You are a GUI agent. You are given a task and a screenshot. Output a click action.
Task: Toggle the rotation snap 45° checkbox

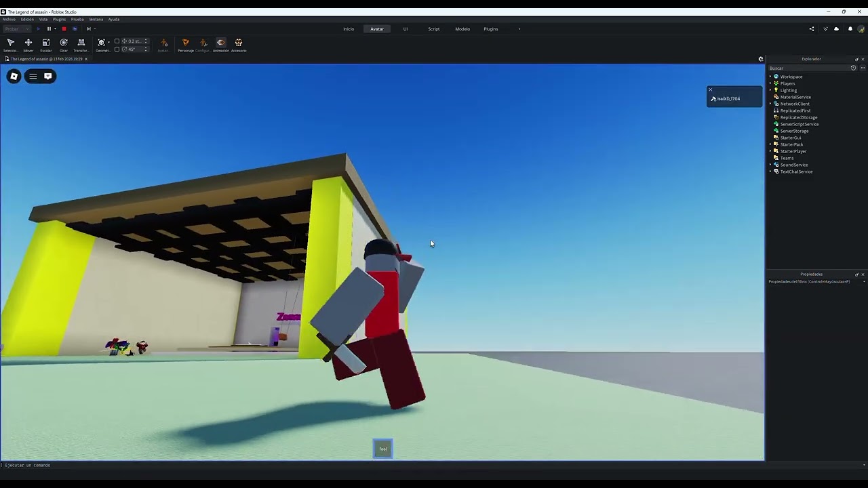point(117,49)
